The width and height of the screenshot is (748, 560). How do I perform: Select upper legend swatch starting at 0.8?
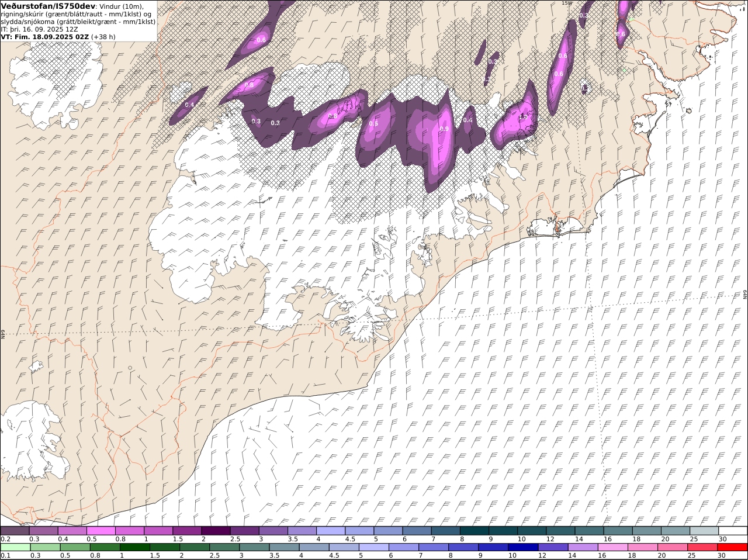(x=130, y=531)
